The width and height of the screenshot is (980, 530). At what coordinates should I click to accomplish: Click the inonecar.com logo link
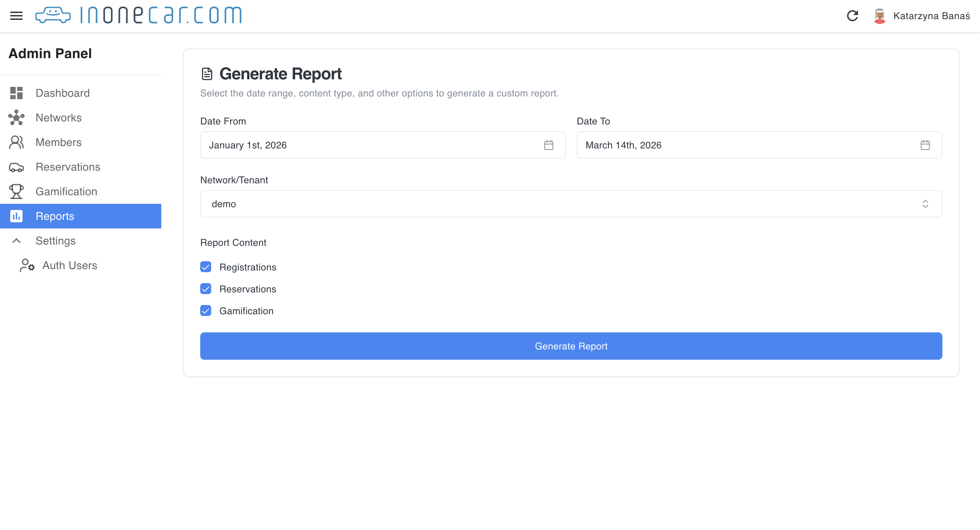pyautogui.click(x=139, y=16)
